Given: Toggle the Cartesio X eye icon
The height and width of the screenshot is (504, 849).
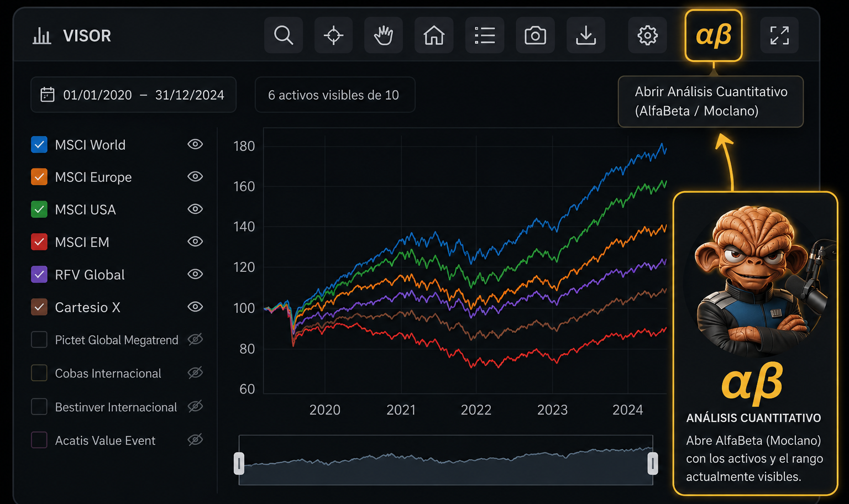Looking at the screenshot, I should coord(195,307).
